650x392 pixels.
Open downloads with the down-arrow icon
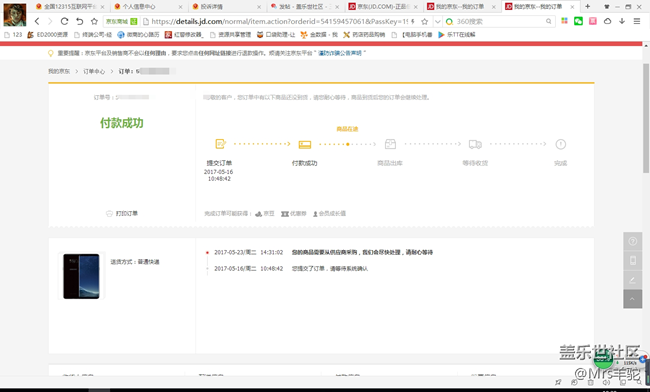pos(622,21)
